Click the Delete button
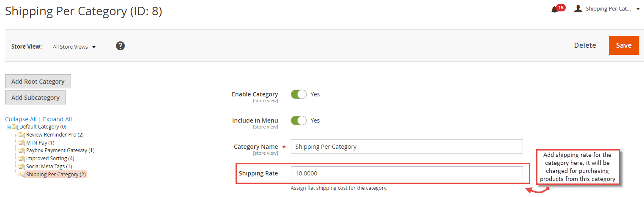Image resolution: width=644 pixels, height=197 pixels. (x=585, y=46)
